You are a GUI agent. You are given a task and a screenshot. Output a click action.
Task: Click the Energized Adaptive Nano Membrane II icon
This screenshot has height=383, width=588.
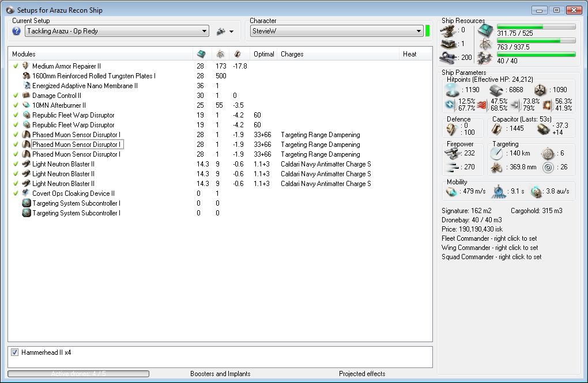[x=26, y=85]
